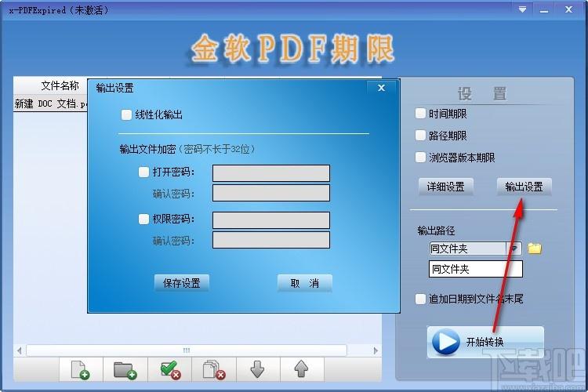Click the play icon to start converting

[445, 342]
